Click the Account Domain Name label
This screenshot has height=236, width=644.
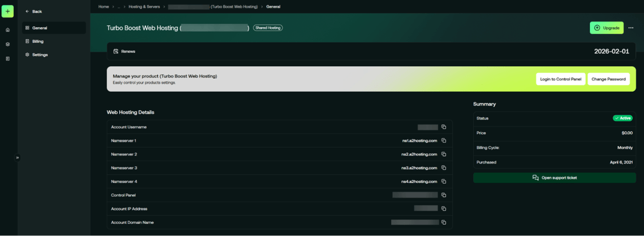coord(131,222)
